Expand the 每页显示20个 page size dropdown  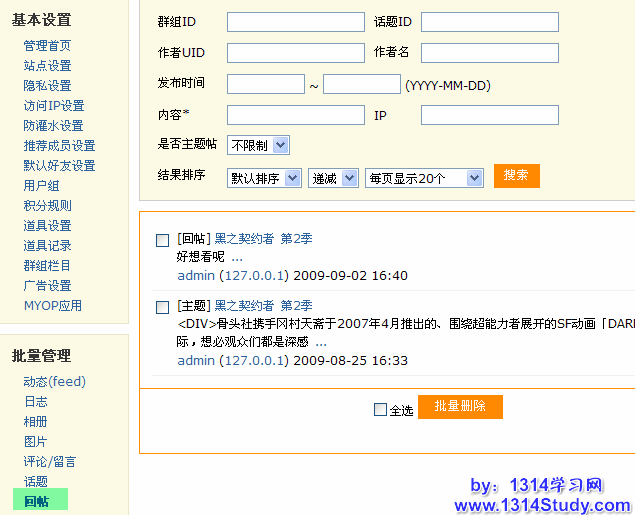pos(424,178)
